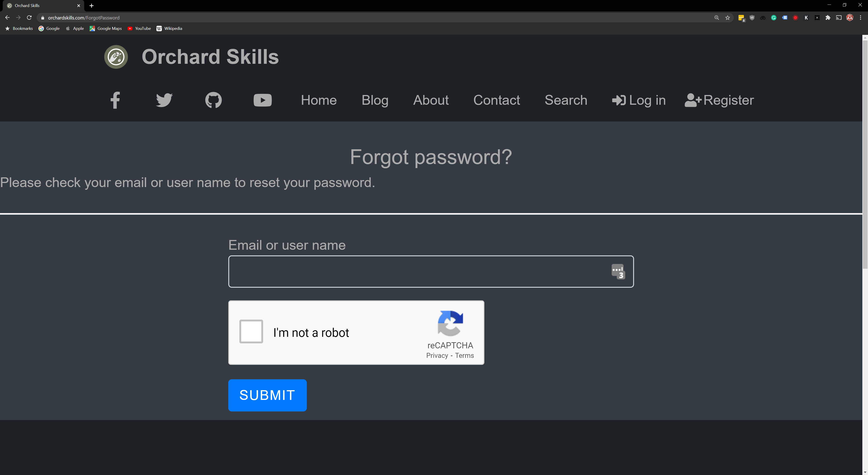
Task: Open the Blog menu item
Action: coord(375,100)
